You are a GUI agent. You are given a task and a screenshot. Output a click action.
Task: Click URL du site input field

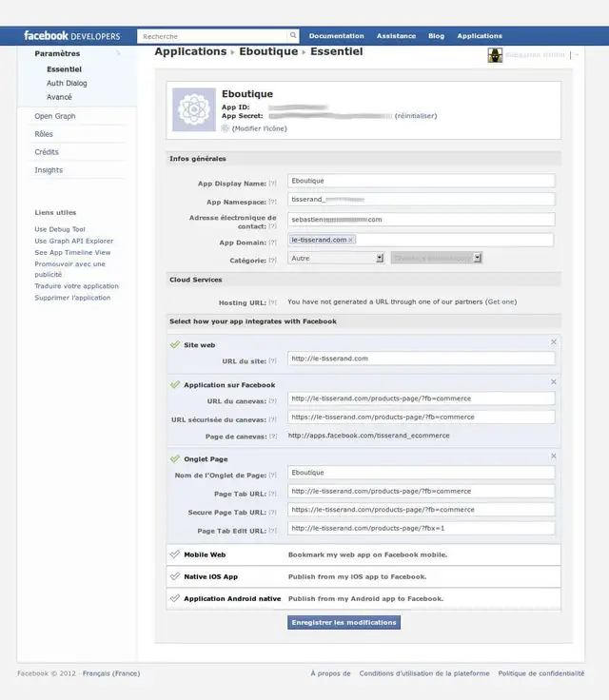[422, 359]
